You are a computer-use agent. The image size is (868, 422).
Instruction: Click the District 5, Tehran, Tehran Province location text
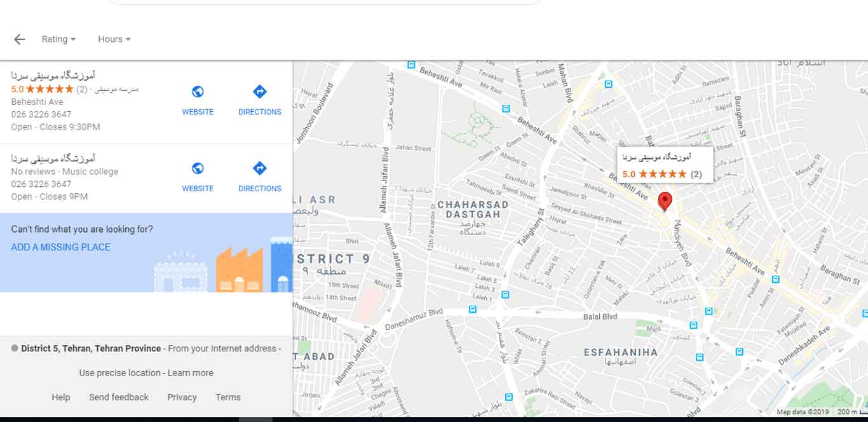91,348
